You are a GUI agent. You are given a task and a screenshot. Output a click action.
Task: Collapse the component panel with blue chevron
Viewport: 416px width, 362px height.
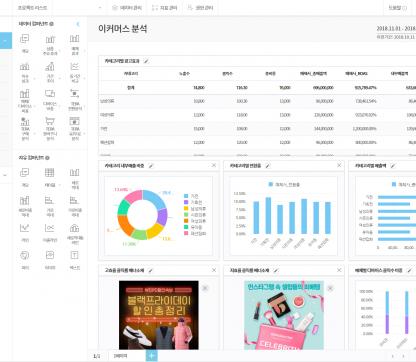(78, 24)
